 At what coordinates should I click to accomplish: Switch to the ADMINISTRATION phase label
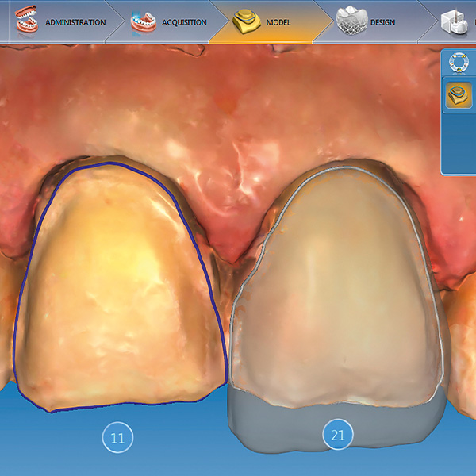click(75, 22)
